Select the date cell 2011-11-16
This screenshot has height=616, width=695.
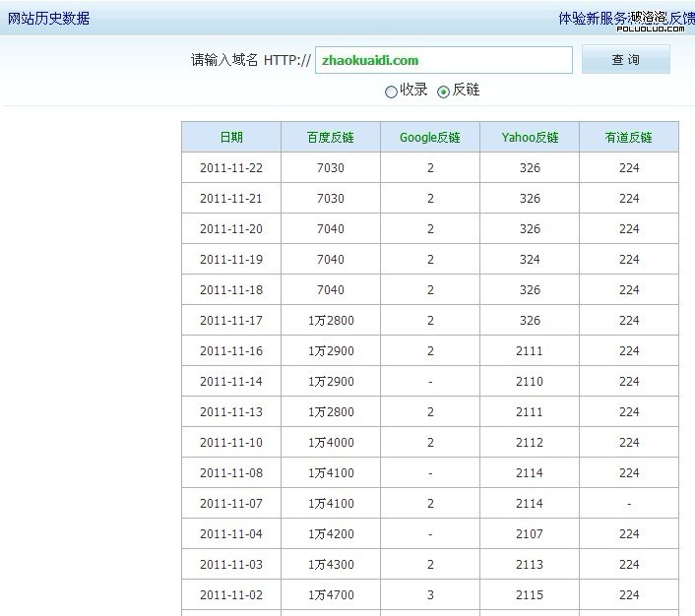[x=231, y=351]
